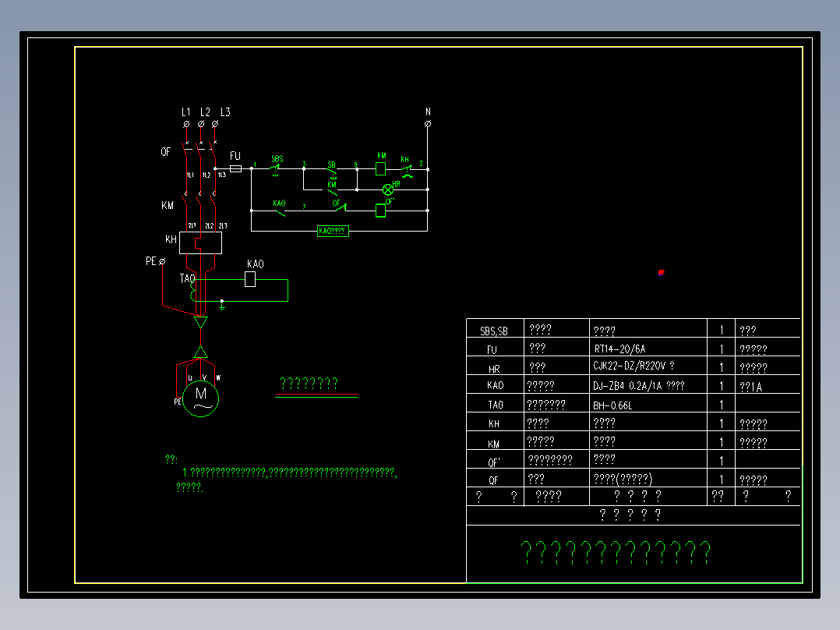
Task: Select the KM coil box in control circuit
Action: tap(381, 169)
